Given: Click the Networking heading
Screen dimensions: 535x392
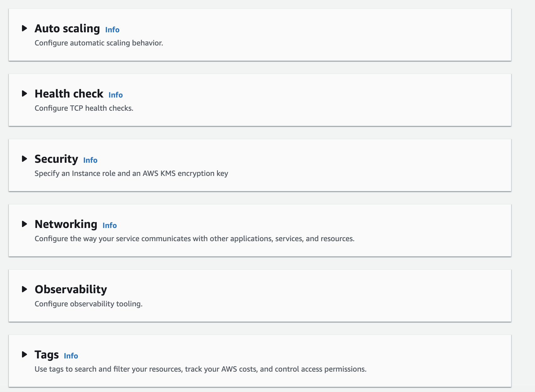Looking at the screenshot, I should 66,224.
